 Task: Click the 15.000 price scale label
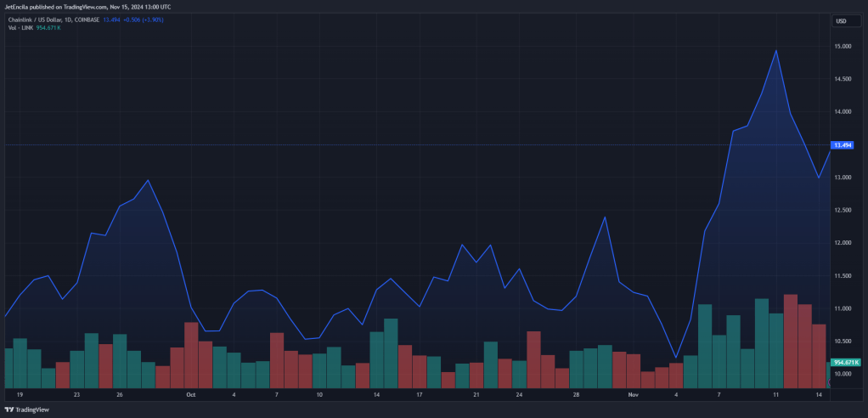843,47
